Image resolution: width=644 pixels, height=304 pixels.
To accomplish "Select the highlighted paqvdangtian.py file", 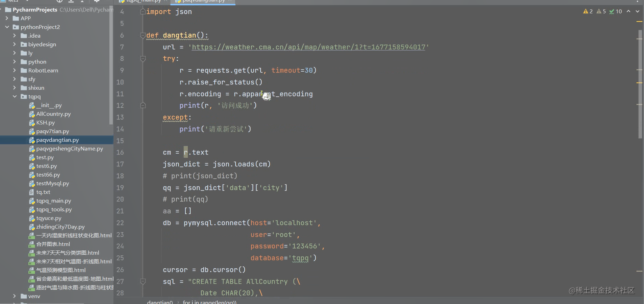I will tap(57, 140).
